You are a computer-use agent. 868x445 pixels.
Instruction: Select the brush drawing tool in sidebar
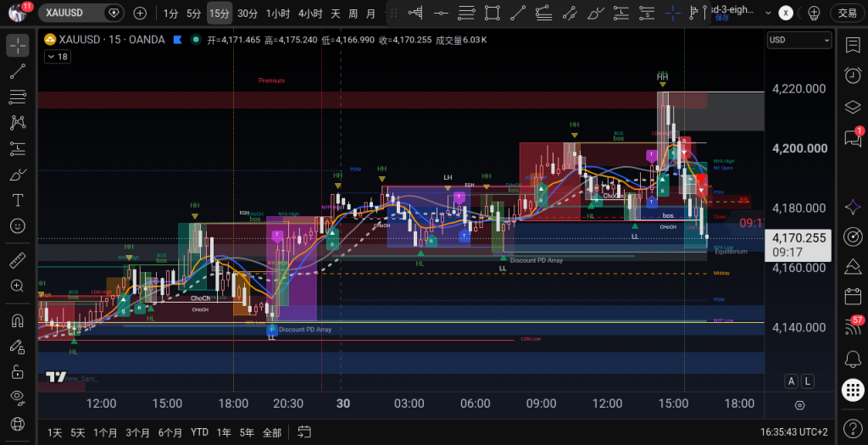[18, 175]
